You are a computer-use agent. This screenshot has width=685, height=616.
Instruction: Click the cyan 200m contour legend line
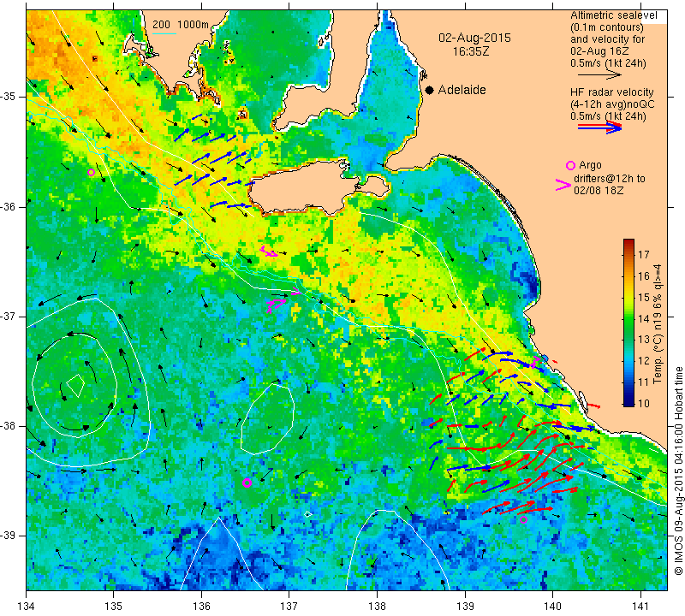tap(164, 33)
